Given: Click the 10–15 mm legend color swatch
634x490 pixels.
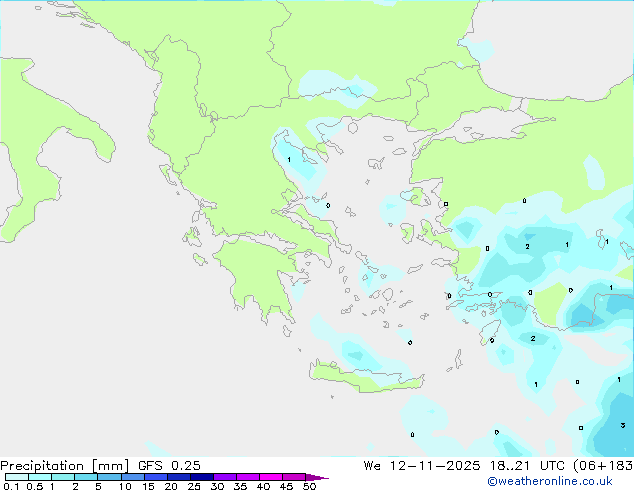Looking at the screenshot, I should 133,477.
